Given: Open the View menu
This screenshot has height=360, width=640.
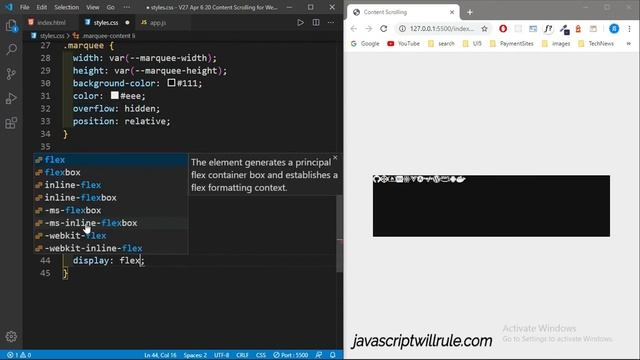Looking at the screenshot, I should pyautogui.click(x=93, y=7).
